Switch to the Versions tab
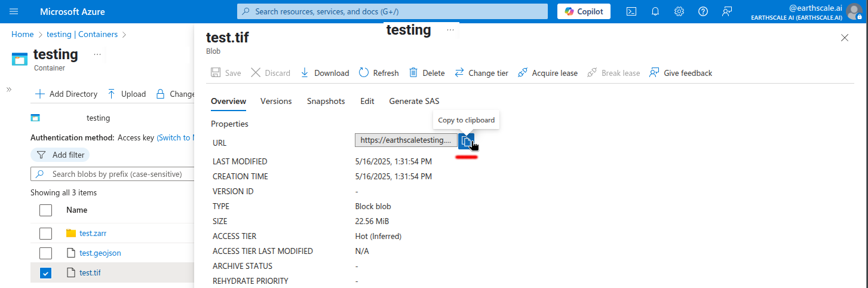The height and width of the screenshot is (288, 868). (276, 101)
